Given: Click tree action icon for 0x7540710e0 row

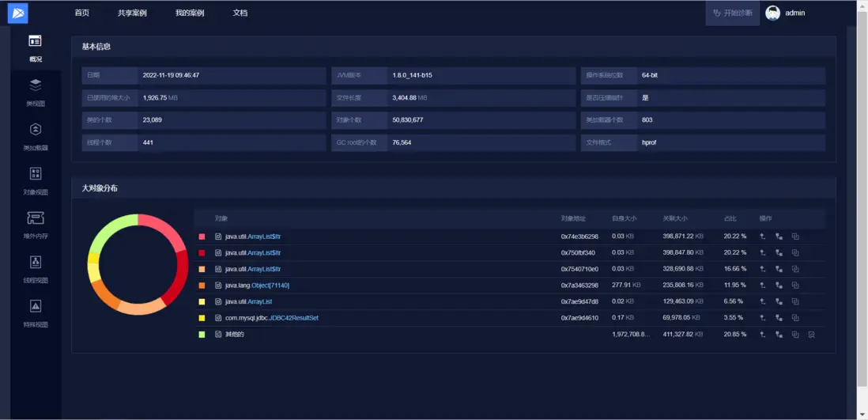Looking at the screenshot, I should [779, 269].
